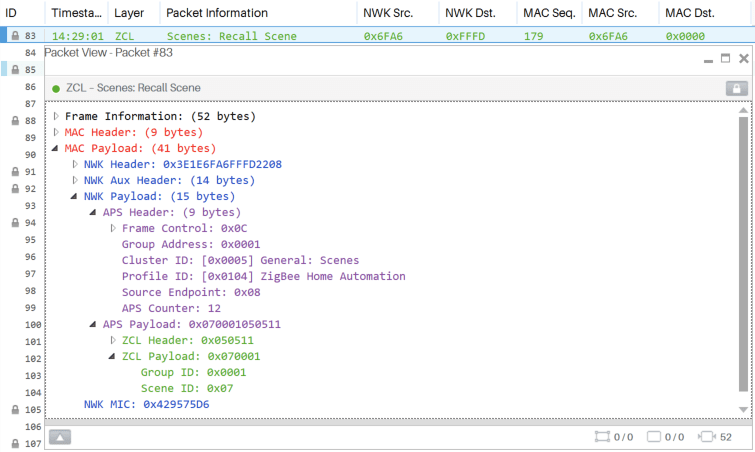
Task: Click the up-arrow button at bottom left
Action: [x=59, y=436]
